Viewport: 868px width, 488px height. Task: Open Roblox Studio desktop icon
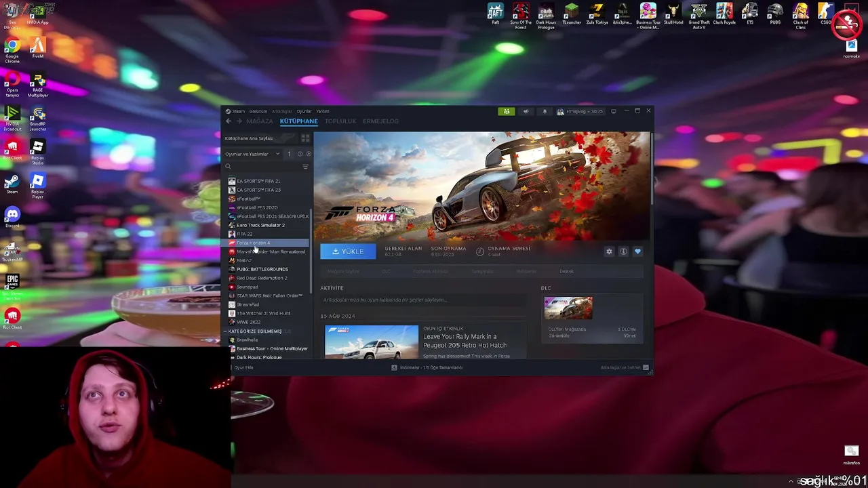tap(37, 152)
